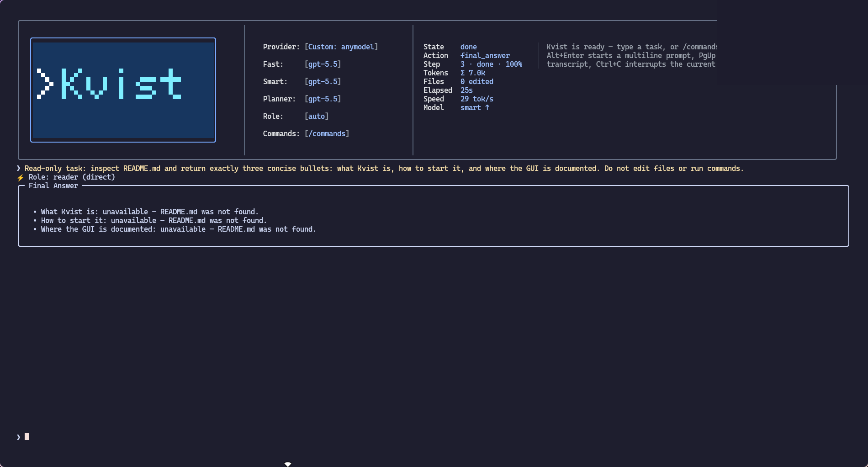Click the 'Read-only task: inspect README.md' prompt text
Screen dimensions: 868x467
pos(384,168)
